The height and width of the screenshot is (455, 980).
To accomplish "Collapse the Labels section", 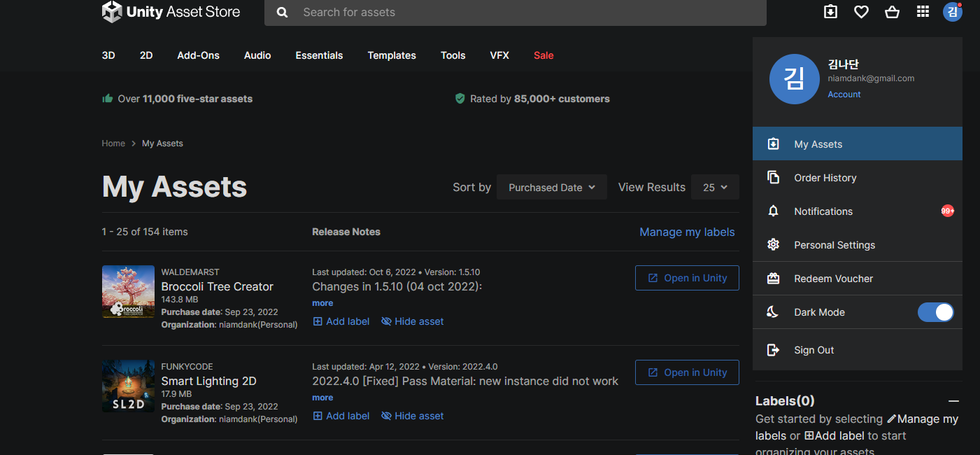I will pos(953,401).
